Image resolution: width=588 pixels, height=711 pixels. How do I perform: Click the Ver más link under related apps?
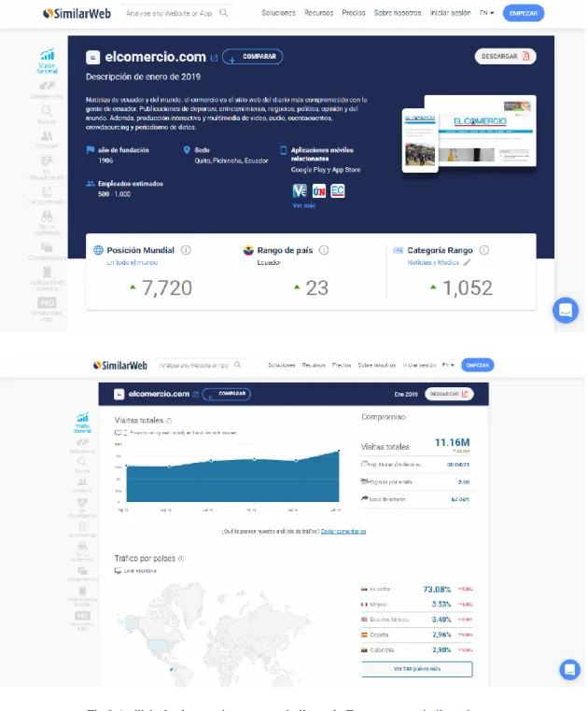pyautogui.click(x=304, y=205)
